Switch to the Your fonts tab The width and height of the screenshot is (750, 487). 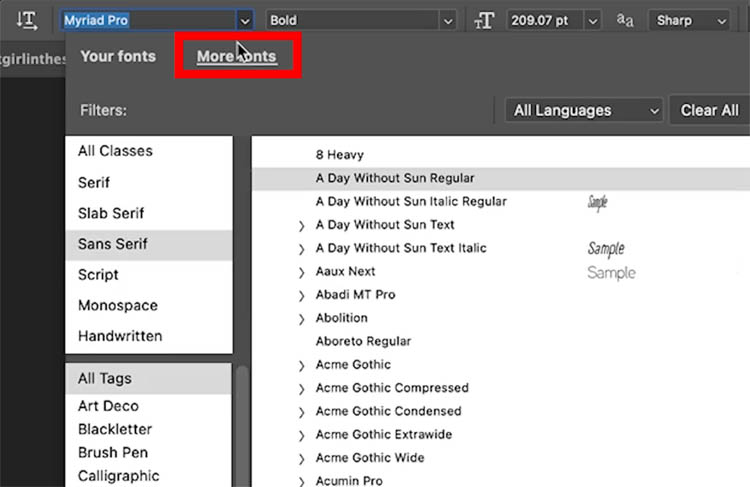point(118,56)
